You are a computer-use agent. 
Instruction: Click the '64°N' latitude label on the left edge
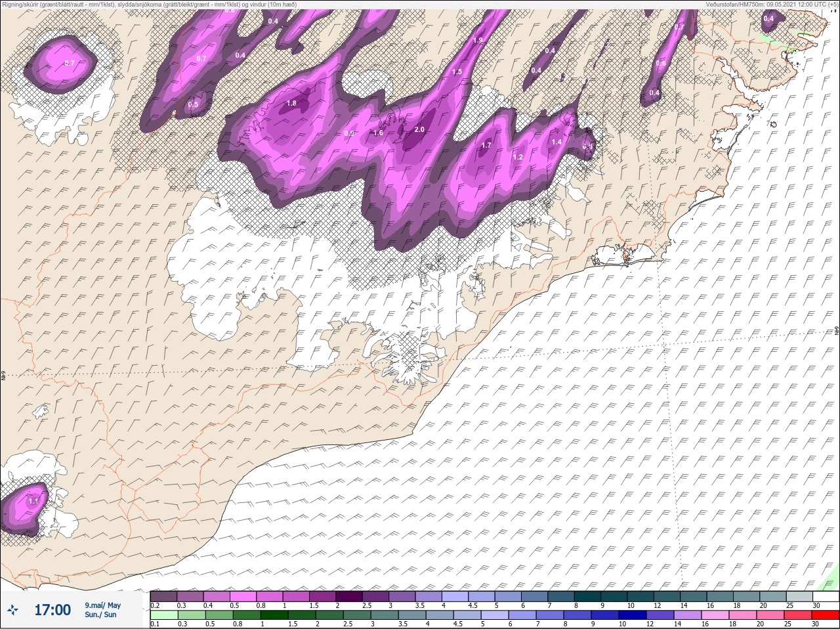click(4, 377)
